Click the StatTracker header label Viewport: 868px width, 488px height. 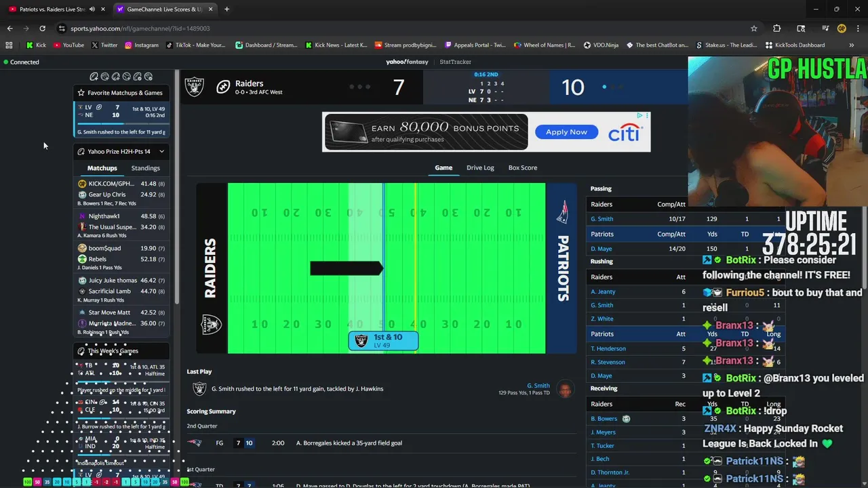[455, 62]
